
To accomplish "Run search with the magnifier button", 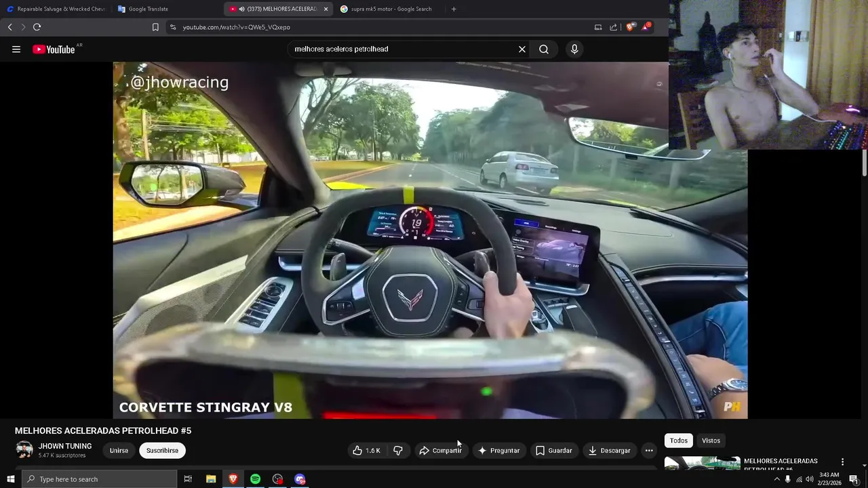I will click(544, 49).
